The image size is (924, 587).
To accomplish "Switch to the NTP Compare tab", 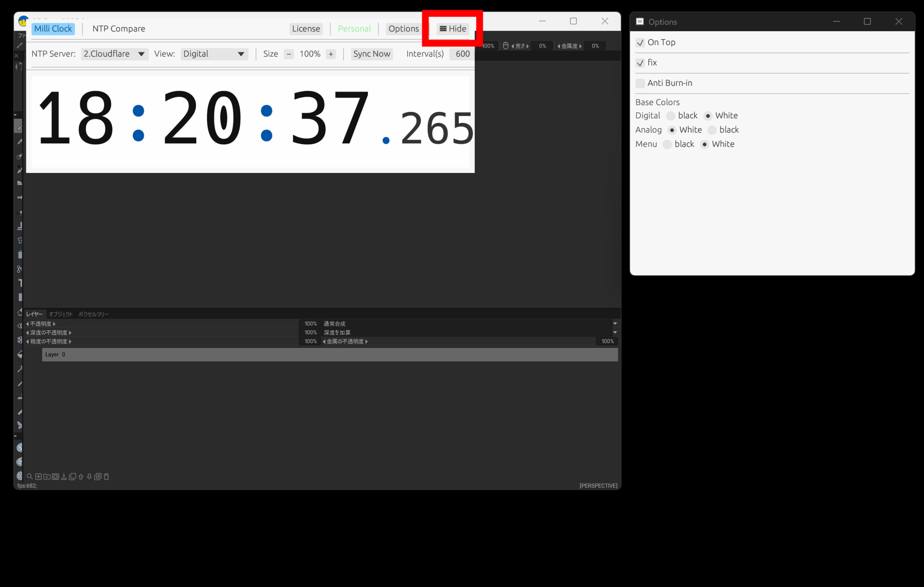I will [x=119, y=29].
